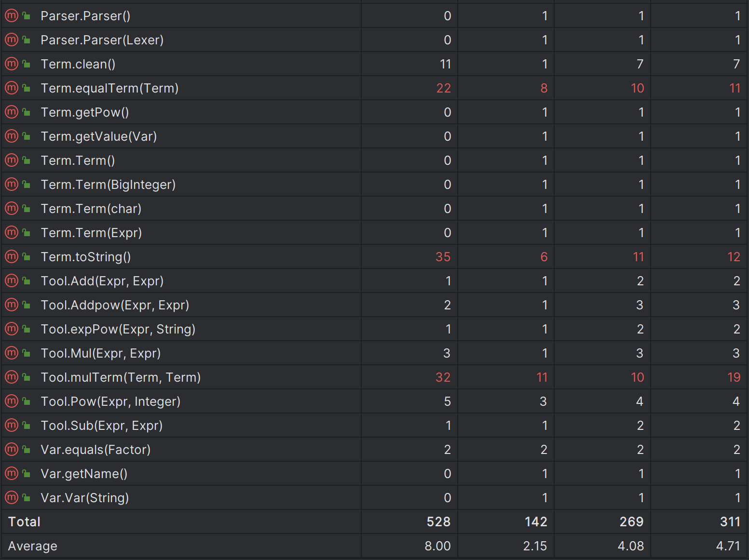Image resolution: width=749 pixels, height=560 pixels.
Task: Click the Average row label
Action: [32, 546]
